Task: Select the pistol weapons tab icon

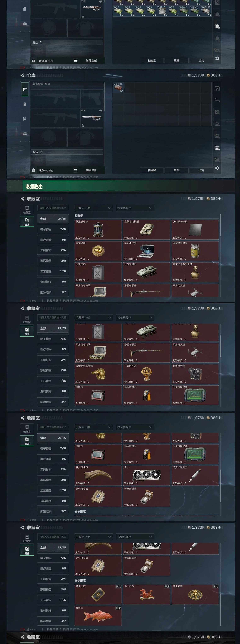Action: (25, 89)
